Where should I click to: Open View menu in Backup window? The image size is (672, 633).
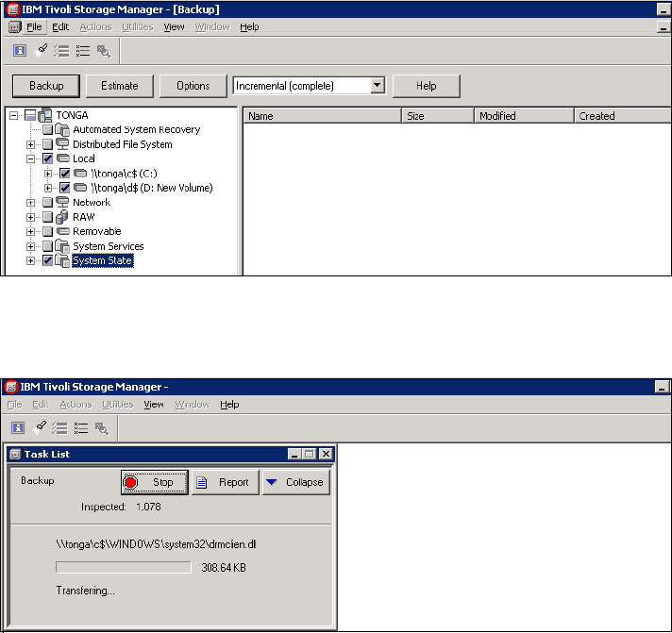[174, 27]
